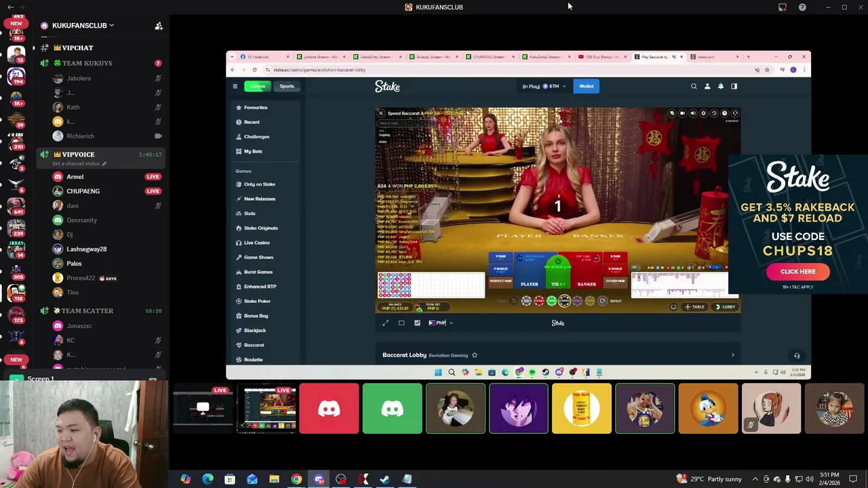
Task: Bookmark this page with the star
Action: (767, 70)
